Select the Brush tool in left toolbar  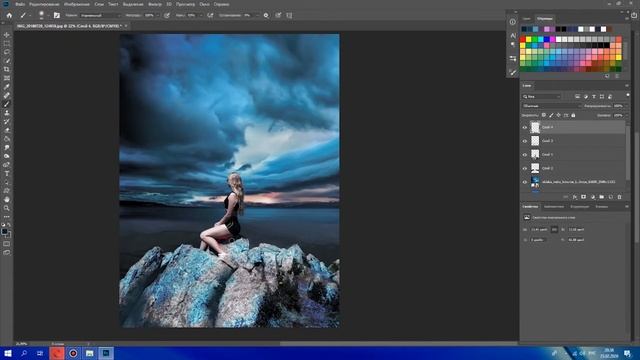click(x=7, y=104)
